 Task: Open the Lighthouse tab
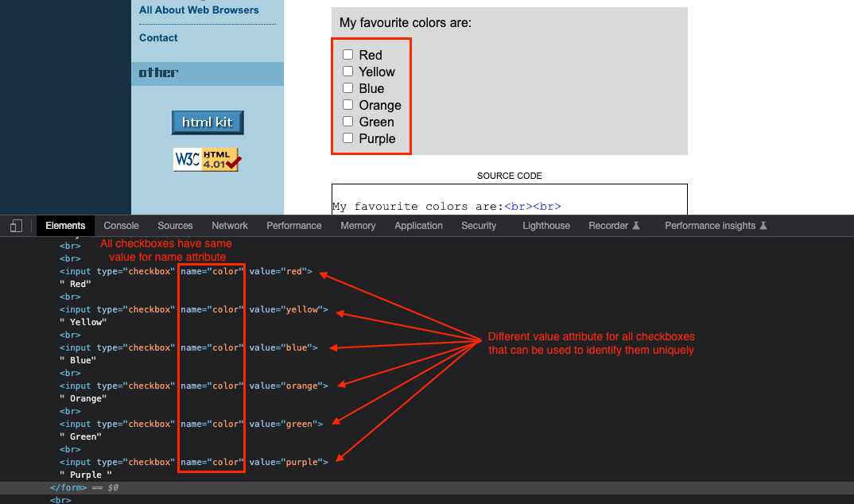pyautogui.click(x=545, y=225)
